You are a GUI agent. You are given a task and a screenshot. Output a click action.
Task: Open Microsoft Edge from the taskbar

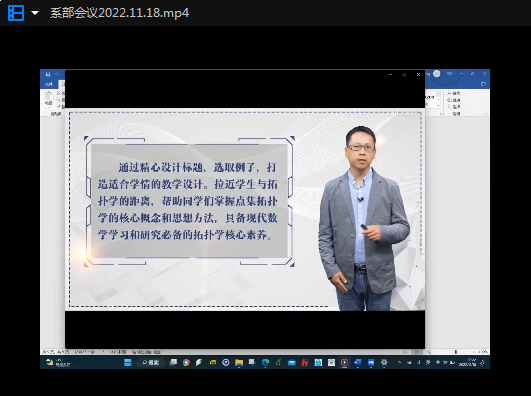265,362
